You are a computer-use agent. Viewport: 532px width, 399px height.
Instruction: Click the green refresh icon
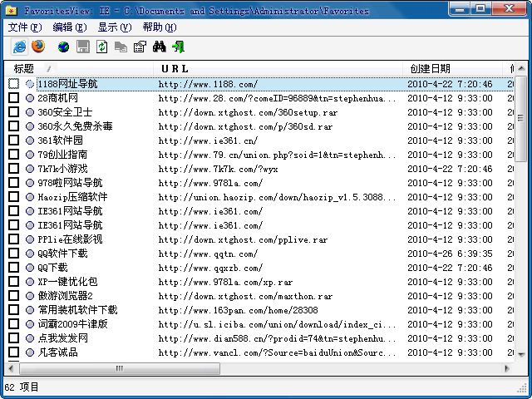101,47
